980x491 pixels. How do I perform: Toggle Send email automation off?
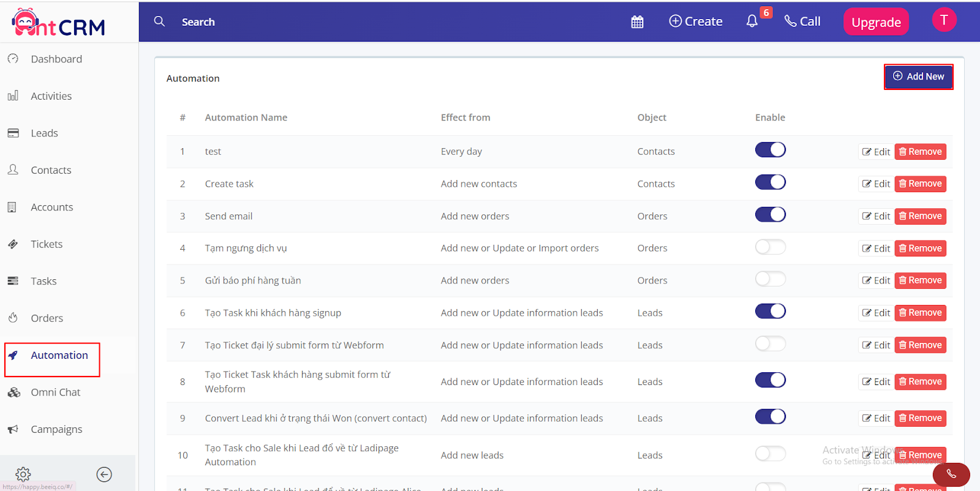[x=770, y=214]
